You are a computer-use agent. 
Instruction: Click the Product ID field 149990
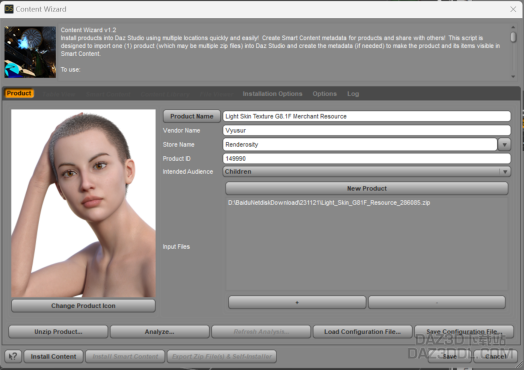click(367, 158)
